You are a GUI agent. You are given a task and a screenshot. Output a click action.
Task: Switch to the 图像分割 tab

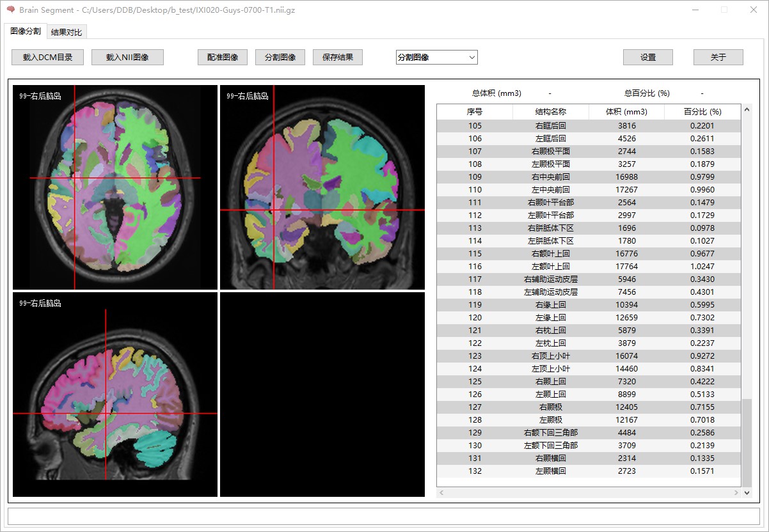[x=26, y=31]
